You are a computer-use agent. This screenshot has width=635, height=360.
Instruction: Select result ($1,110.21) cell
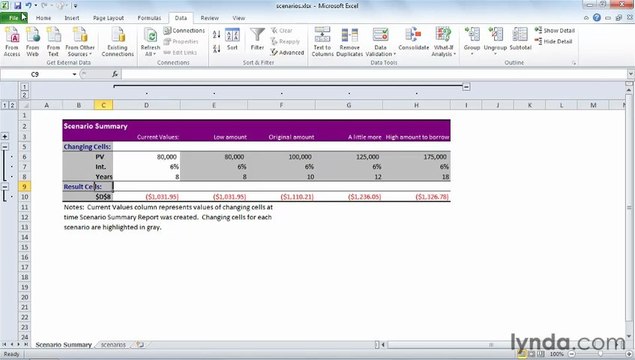click(281, 197)
